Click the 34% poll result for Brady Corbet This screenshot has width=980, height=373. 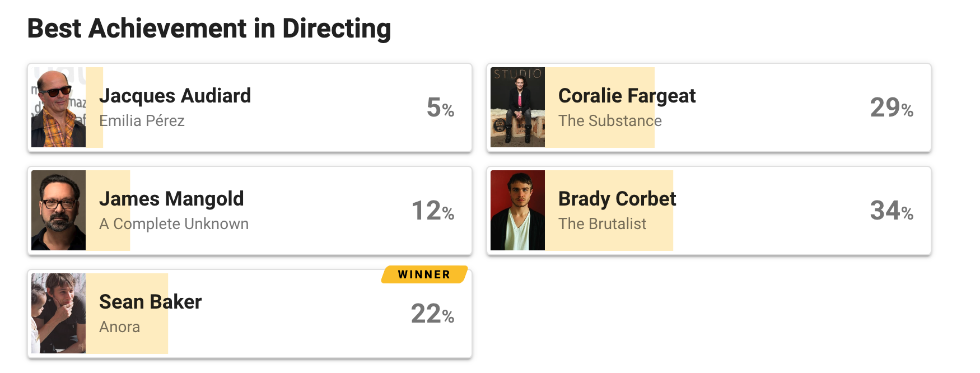coord(892,211)
